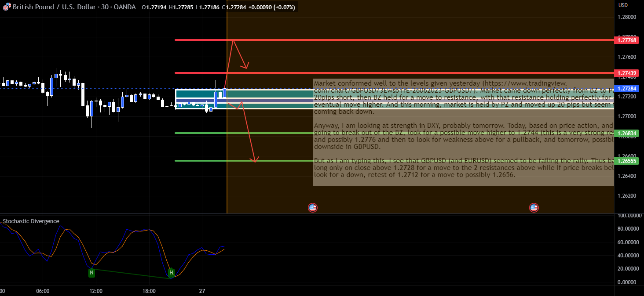
Task: Select the green N divergence marker
Action: tap(91, 273)
